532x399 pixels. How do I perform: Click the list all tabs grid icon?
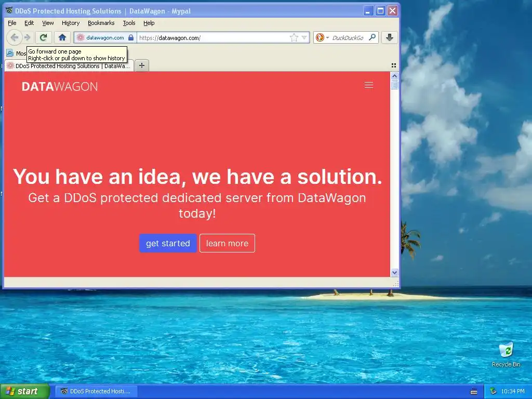394,65
